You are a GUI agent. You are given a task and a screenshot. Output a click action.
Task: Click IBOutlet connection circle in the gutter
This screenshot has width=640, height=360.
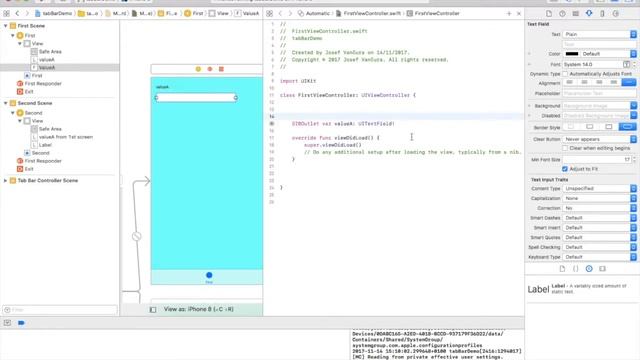point(271,124)
